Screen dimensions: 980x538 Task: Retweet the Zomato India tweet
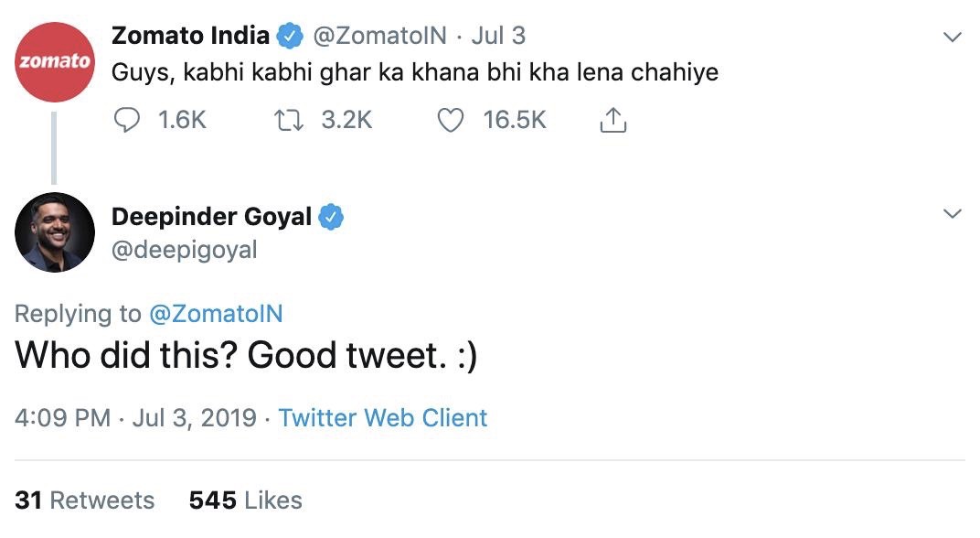tap(287, 120)
